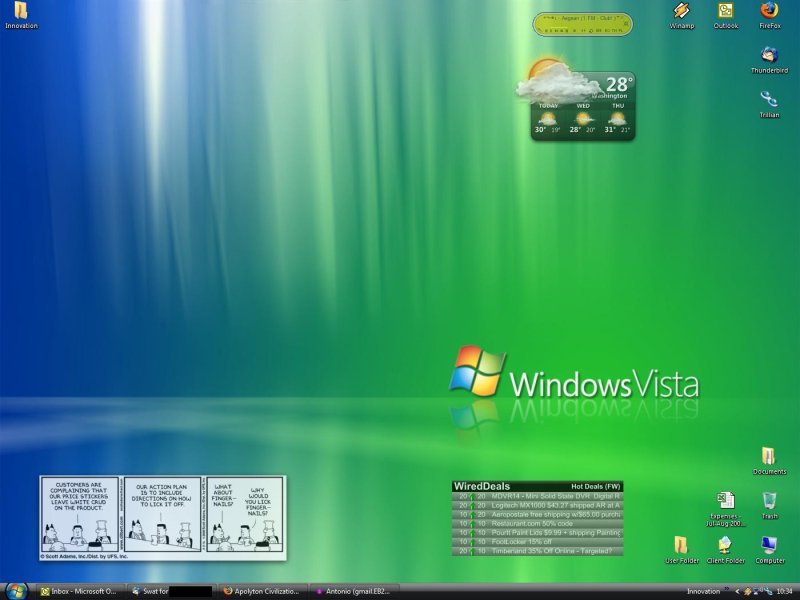Viewport: 800px width, 600px height.
Task: Launch the Thunderbird desktop shortcut
Action: pyautogui.click(x=769, y=56)
